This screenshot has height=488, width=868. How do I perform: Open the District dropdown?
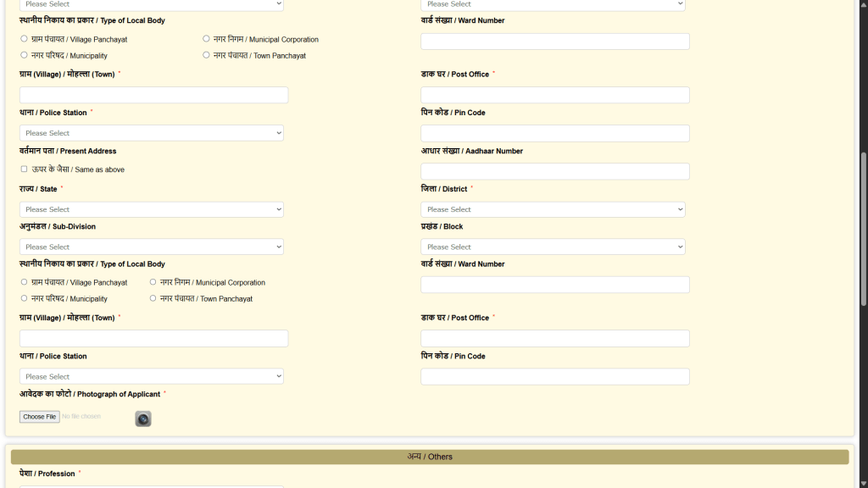pos(553,209)
